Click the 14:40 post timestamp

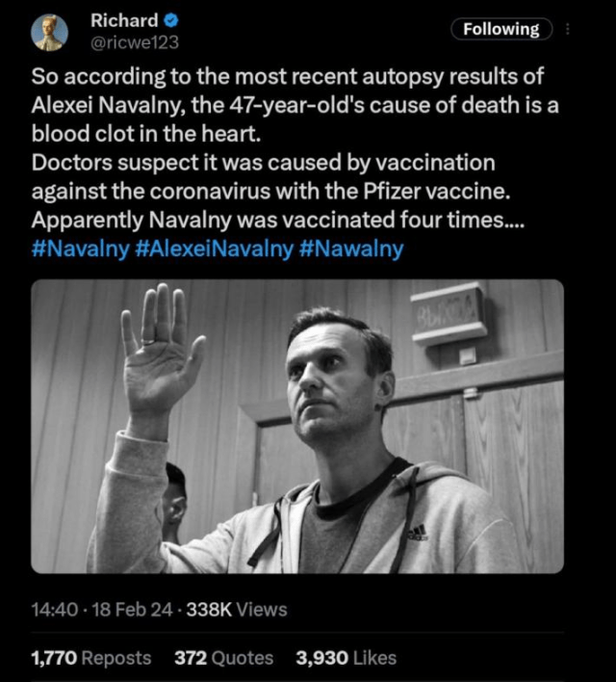55,610
